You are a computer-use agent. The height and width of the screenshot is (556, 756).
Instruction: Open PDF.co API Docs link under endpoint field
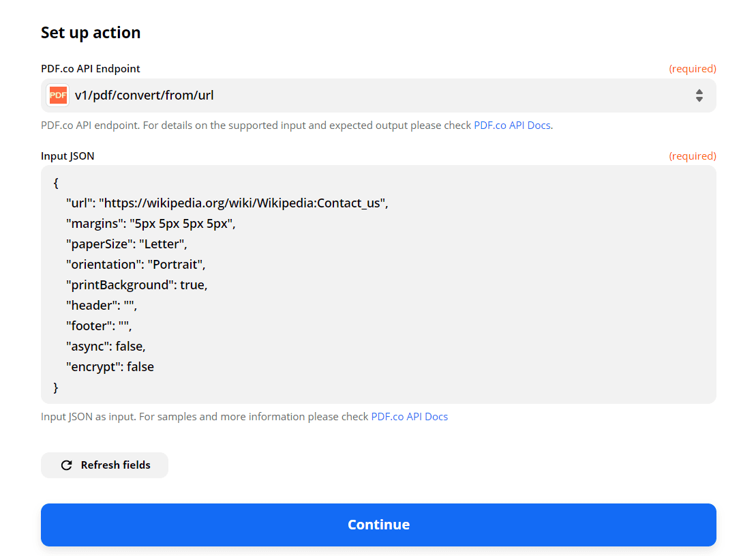(x=512, y=126)
